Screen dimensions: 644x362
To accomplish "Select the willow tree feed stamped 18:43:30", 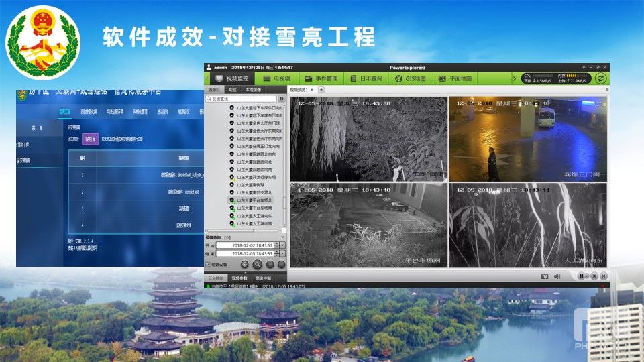I will pyautogui.click(x=368, y=139).
